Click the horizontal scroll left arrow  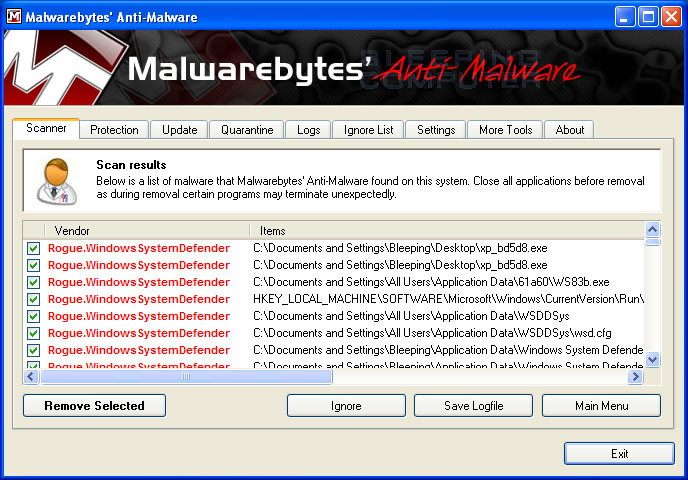click(31, 376)
